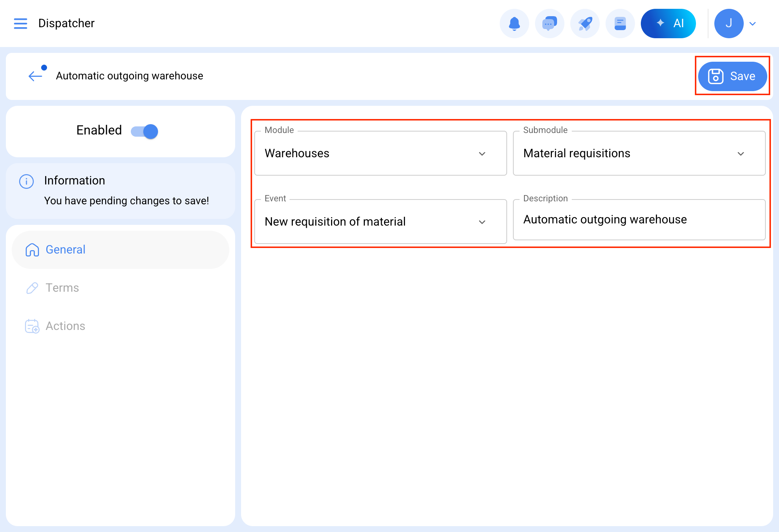
Task: Go back with the arrow icon
Action: [x=35, y=76]
